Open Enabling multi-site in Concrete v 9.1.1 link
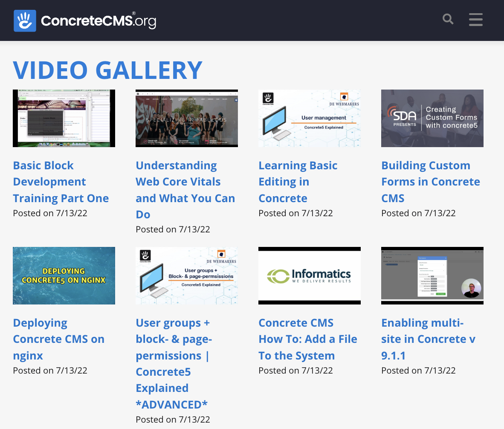The width and height of the screenshot is (504, 429). [428, 339]
